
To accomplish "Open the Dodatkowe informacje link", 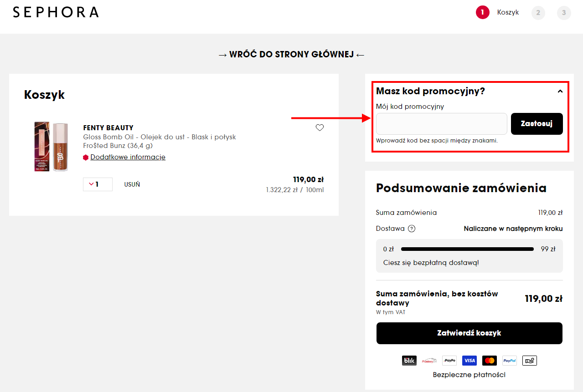I will pos(128,157).
